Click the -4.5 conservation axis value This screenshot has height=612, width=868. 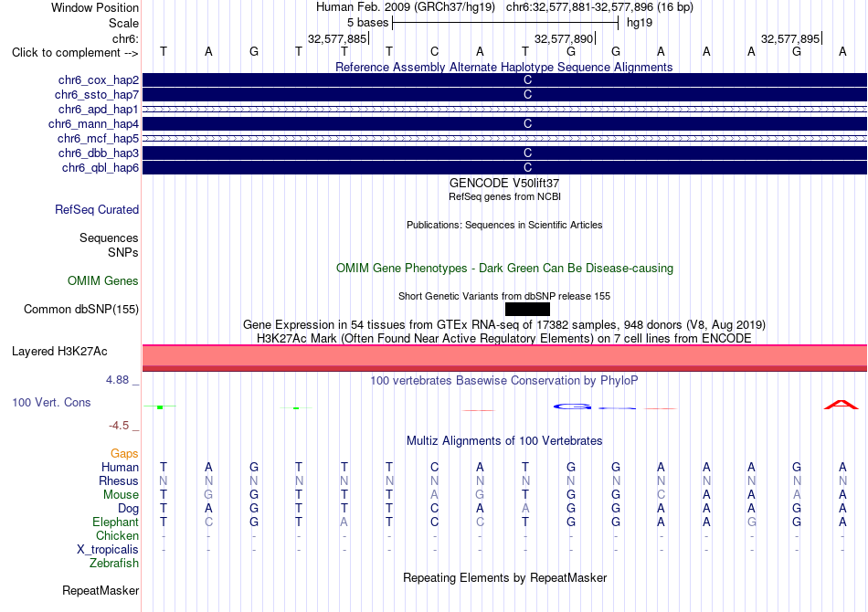[119, 426]
